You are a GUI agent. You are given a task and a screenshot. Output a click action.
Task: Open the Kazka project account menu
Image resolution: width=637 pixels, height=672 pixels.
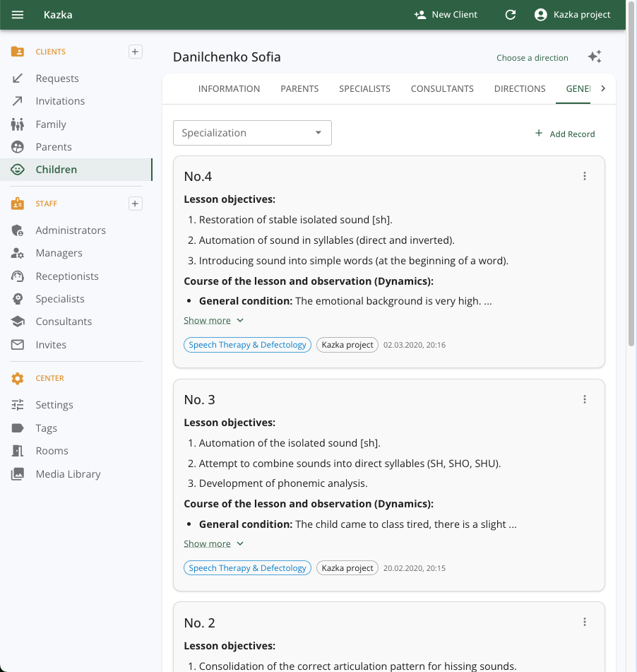point(572,15)
